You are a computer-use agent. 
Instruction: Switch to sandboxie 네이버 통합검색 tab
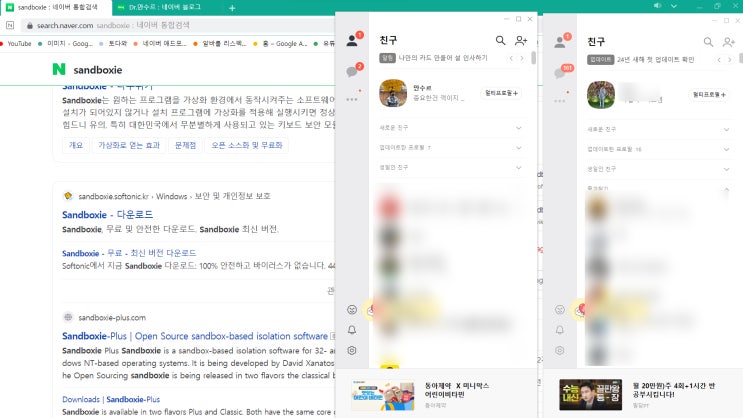56,8
